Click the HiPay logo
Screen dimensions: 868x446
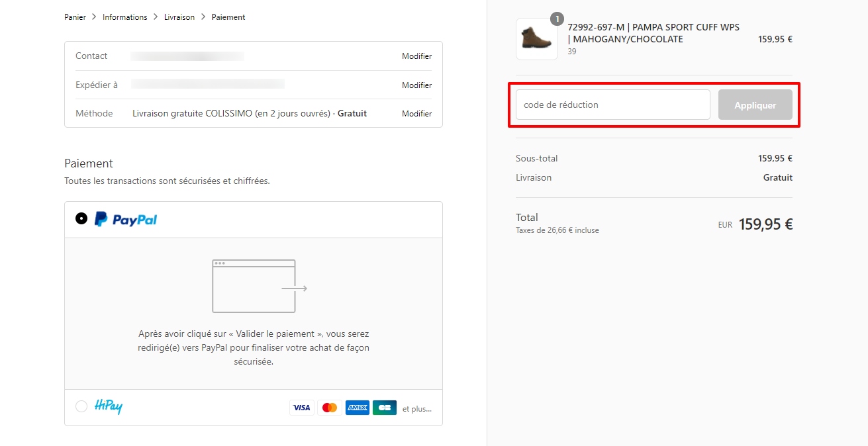pyautogui.click(x=108, y=407)
